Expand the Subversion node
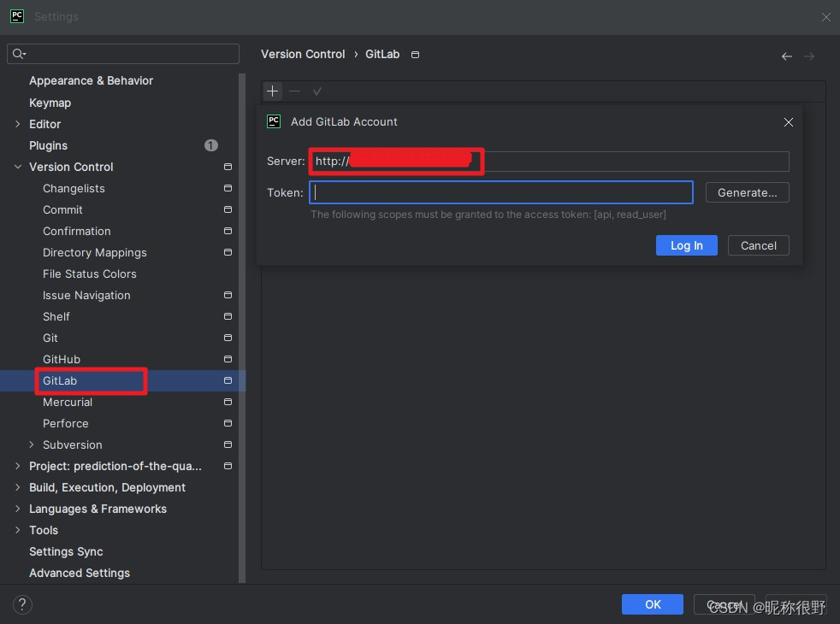 coord(31,444)
